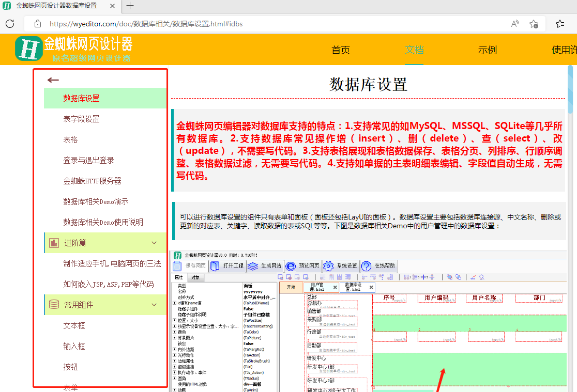This screenshot has width=577, height=392.
Task: Collapse the 常用组件 section chevron
Action: tap(154, 305)
